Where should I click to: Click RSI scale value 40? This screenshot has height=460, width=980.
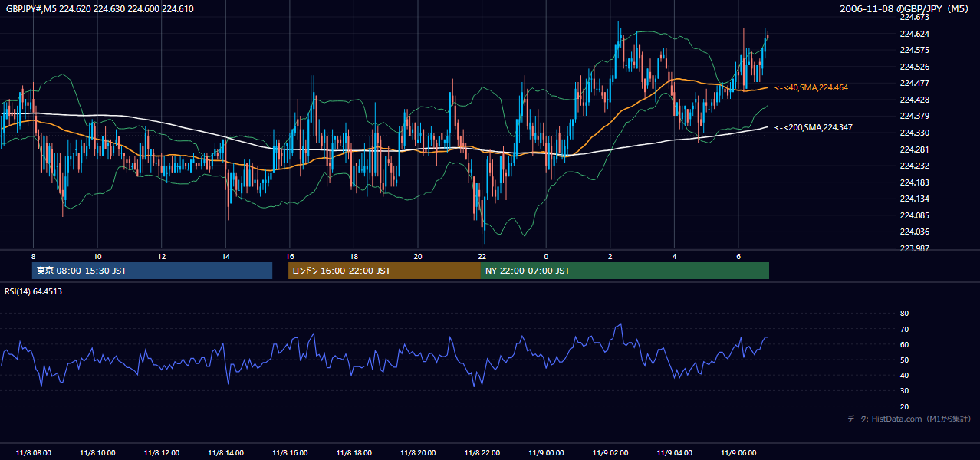click(x=904, y=376)
